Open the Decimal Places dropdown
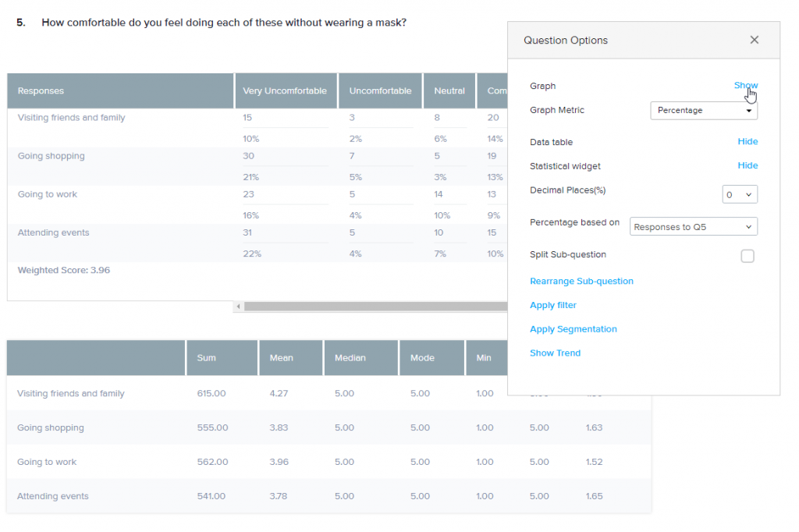Viewport: 799px width, 532px height. [x=739, y=193]
